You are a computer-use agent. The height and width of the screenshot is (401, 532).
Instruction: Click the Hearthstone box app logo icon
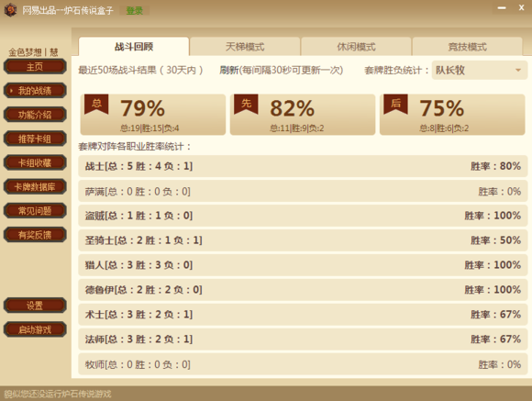tap(10, 10)
